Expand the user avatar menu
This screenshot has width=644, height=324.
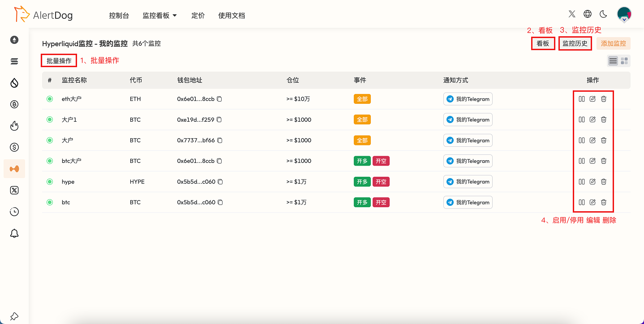tap(624, 14)
